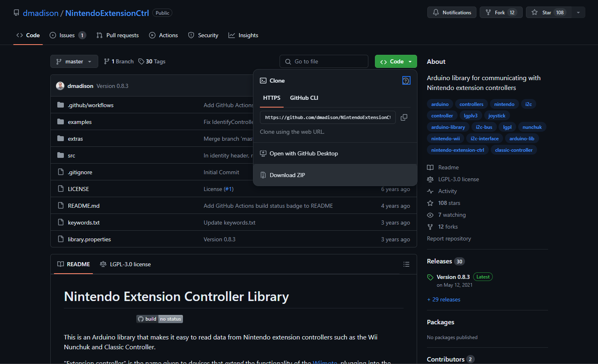598x364 pixels.
Task: Show the + 29 releases link
Action: pos(444,299)
